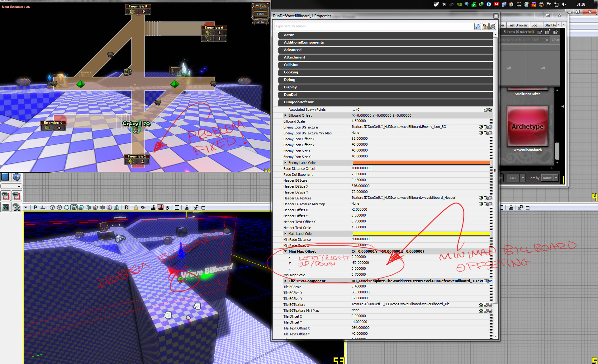
Task: Open the Sort by Name dropdown
Action: (556, 178)
